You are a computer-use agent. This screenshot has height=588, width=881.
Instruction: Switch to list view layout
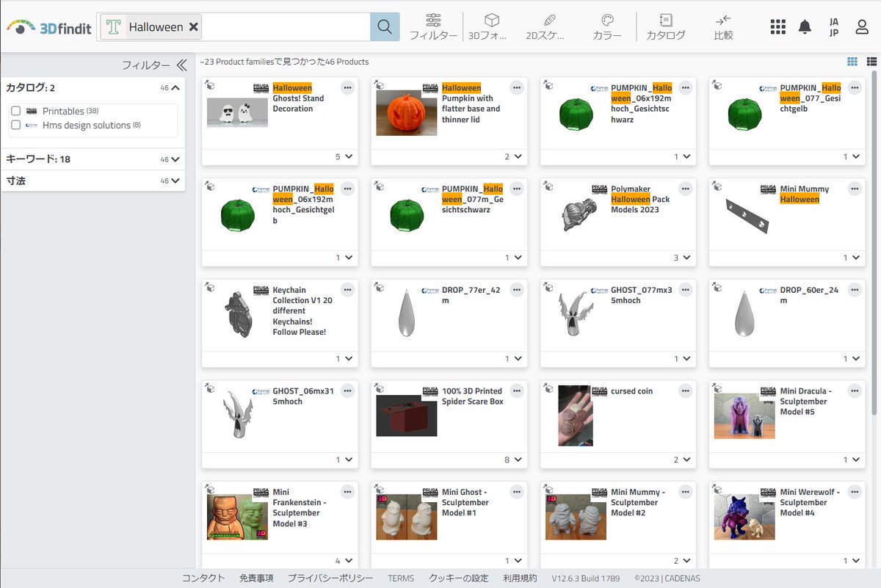pos(873,62)
